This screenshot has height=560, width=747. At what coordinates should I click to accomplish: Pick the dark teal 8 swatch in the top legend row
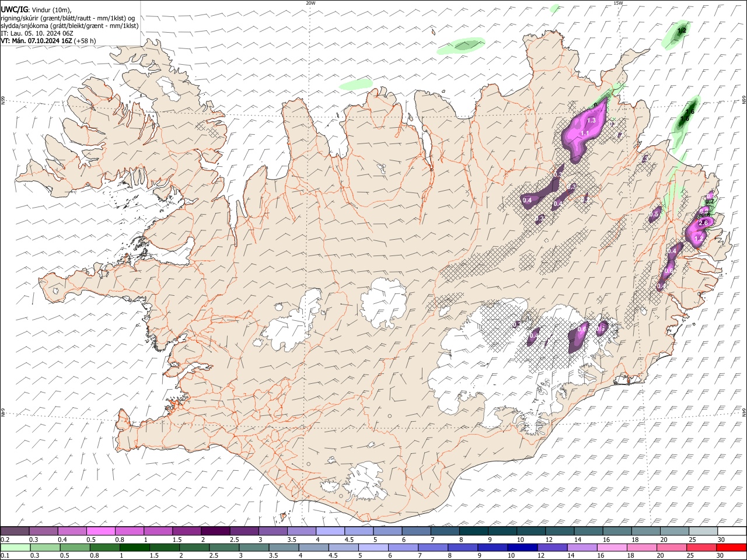coord(473,531)
